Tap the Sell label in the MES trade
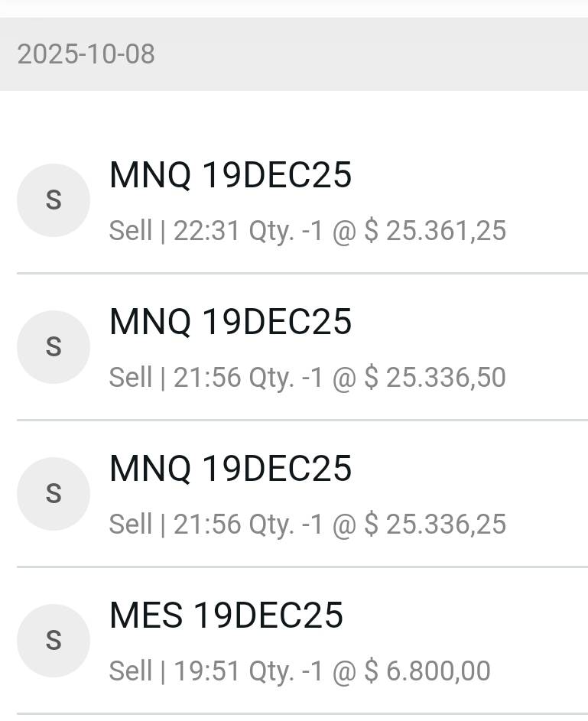The height and width of the screenshot is (721, 588). [131, 671]
